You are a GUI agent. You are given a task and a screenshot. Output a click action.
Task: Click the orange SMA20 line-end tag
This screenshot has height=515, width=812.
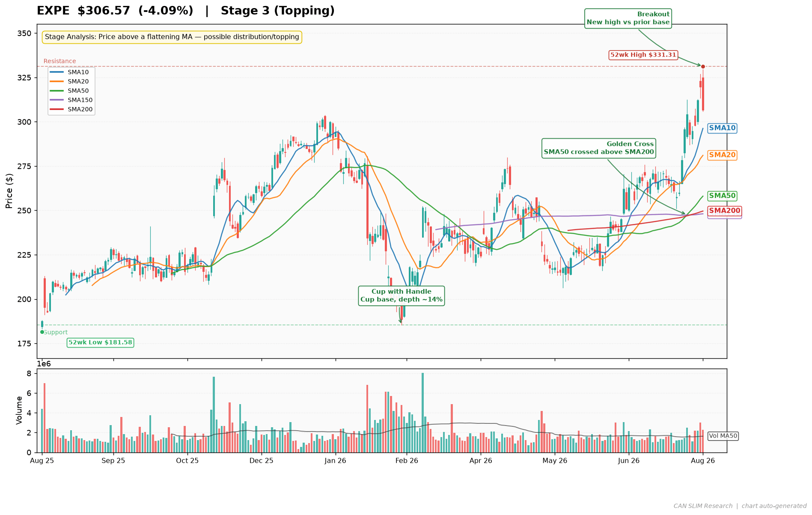[723, 155]
